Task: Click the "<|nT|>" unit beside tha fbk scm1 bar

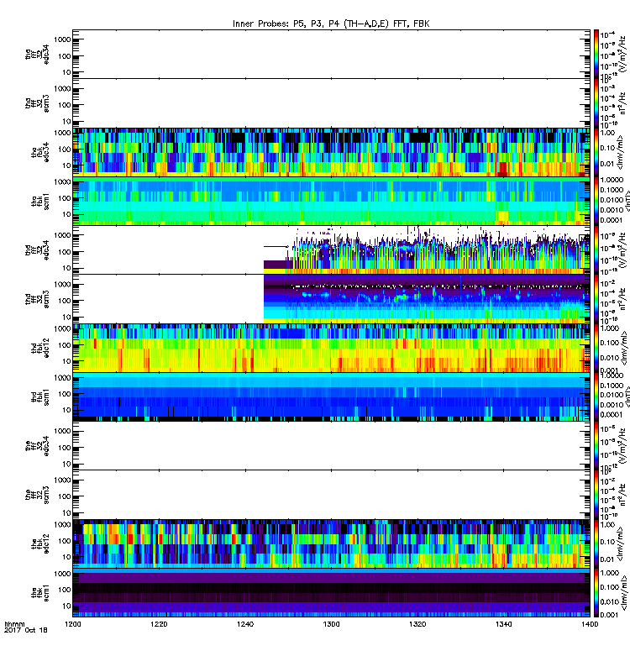Action: (x=627, y=202)
